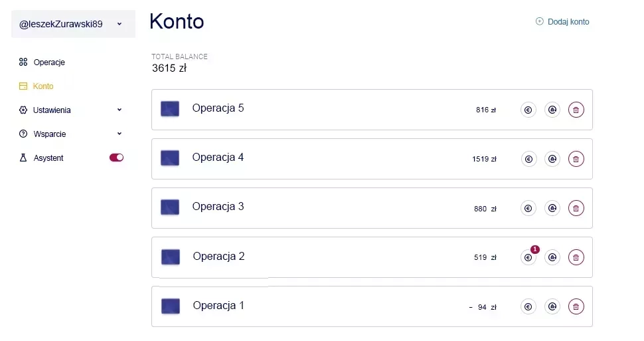Screen dimensions: 644x341
Task: Click the at-sign icon in Operacja 2 row
Action: [x=552, y=258]
